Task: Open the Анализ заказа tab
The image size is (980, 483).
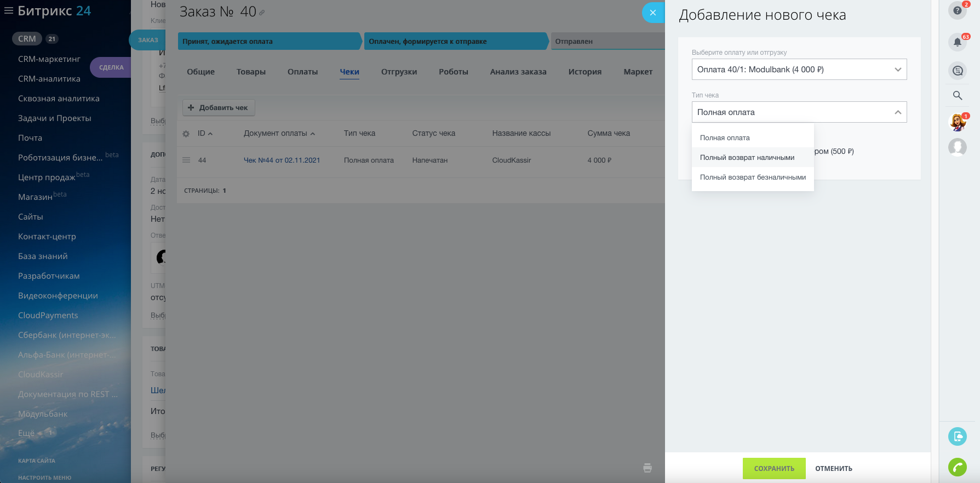Action: pos(518,72)
